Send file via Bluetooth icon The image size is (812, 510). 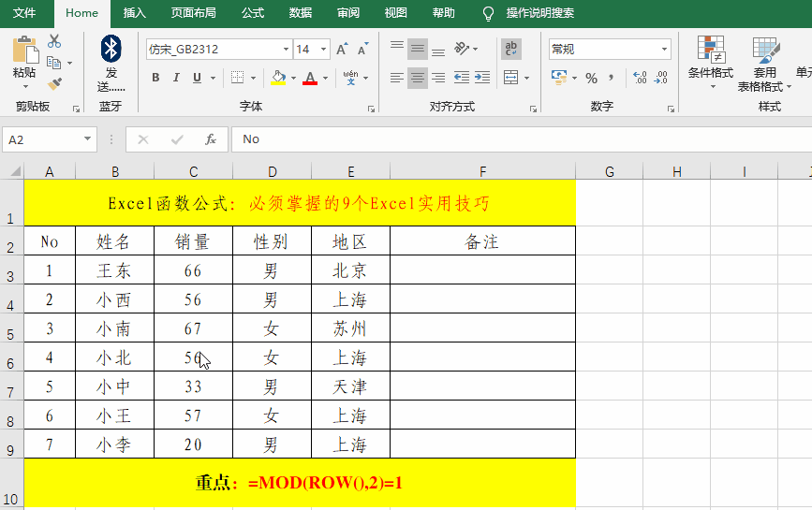coord(111,50)
